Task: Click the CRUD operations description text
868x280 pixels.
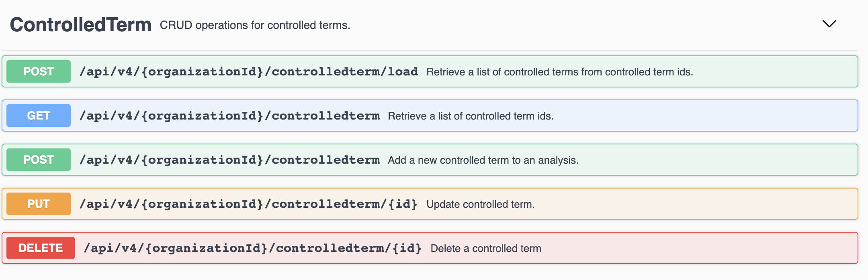Action: (x=255, y=25)
